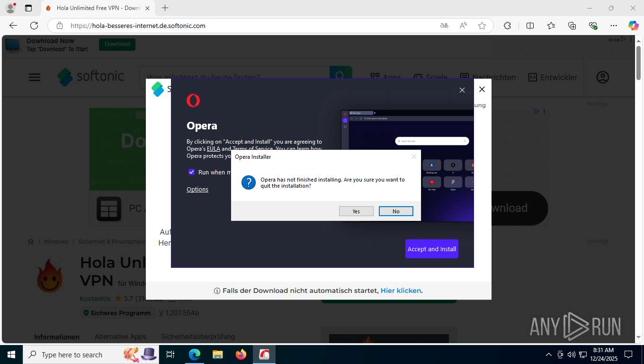This screenshot has height=364, width=644.
Task: Open the favorites list icon
Action: (x=551, y=26)
